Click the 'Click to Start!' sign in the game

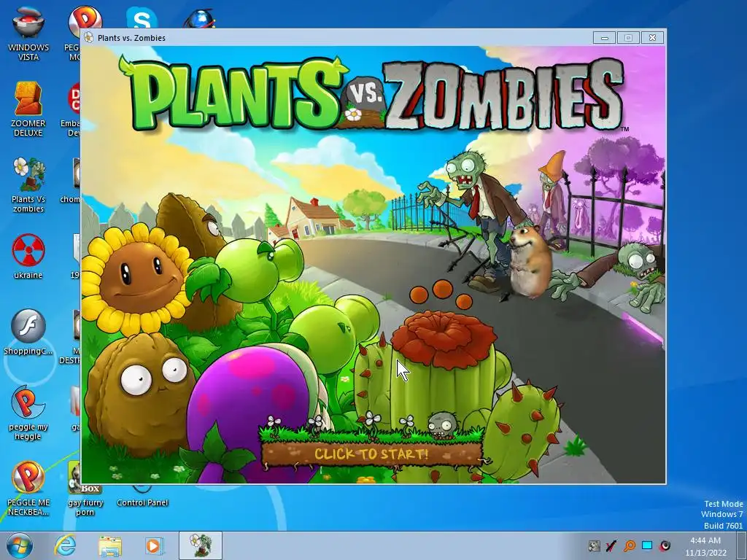click(372, 453)
